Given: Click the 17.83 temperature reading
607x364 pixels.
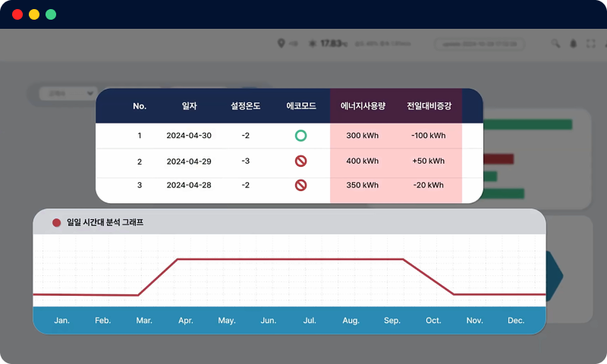Looking at the screenshot, I should point(334,43).
